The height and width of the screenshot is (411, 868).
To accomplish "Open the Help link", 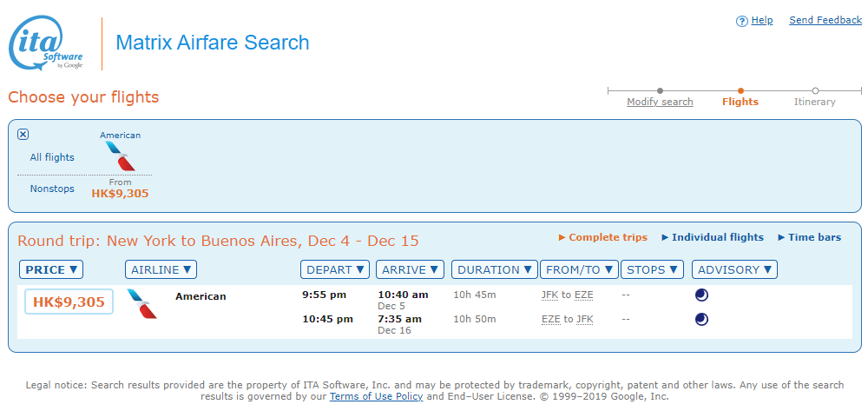I will [x=762, y=21].
